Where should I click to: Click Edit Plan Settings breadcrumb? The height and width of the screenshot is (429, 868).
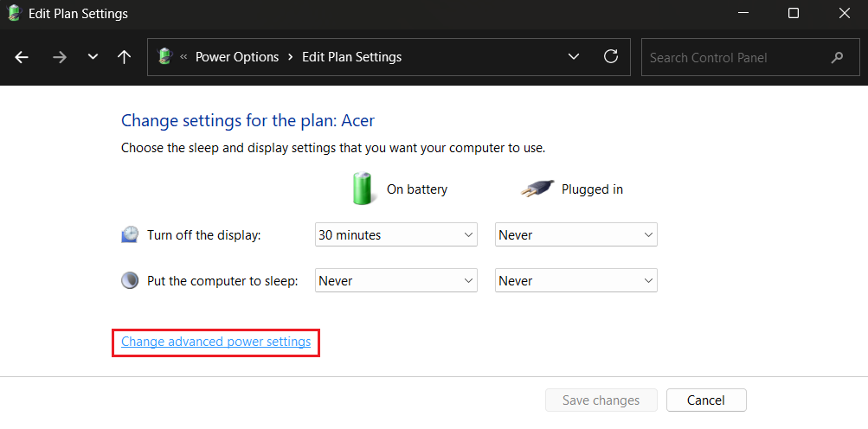tap(351, 57)
